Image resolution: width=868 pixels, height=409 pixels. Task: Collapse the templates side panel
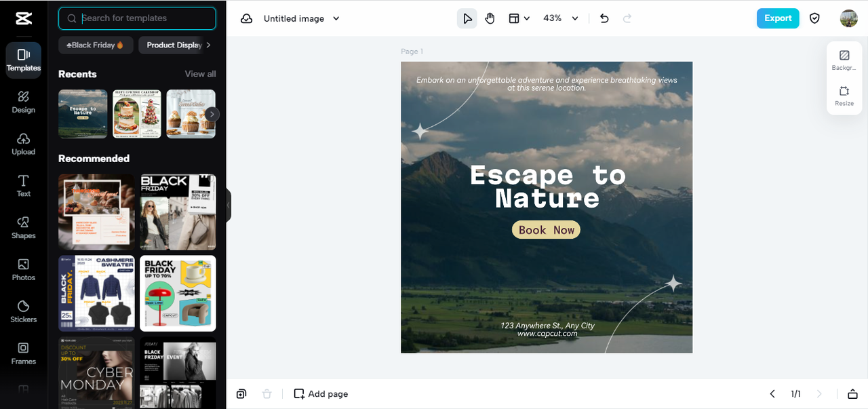pyautogui.click(x=229, y=205)
